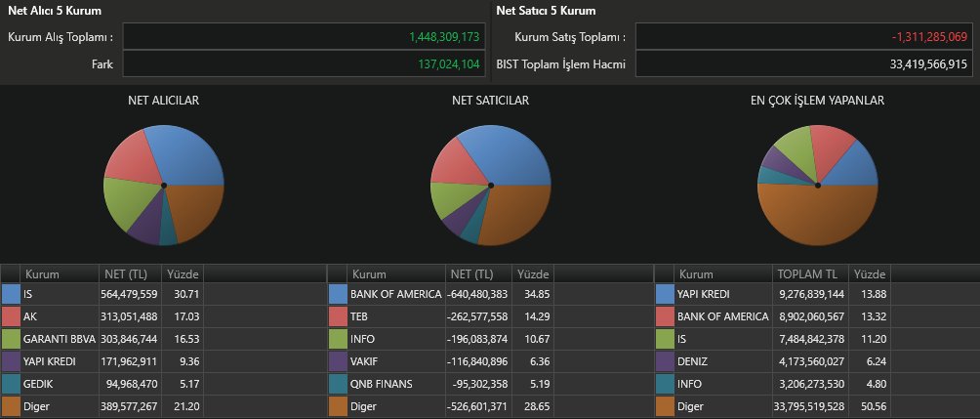980x419 pixels.
Task: Select the IS row in net buyers
Action: 164,294
